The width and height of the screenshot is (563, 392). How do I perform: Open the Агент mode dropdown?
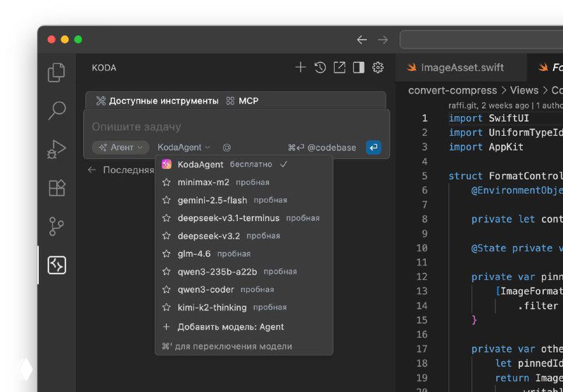[120, 148]
